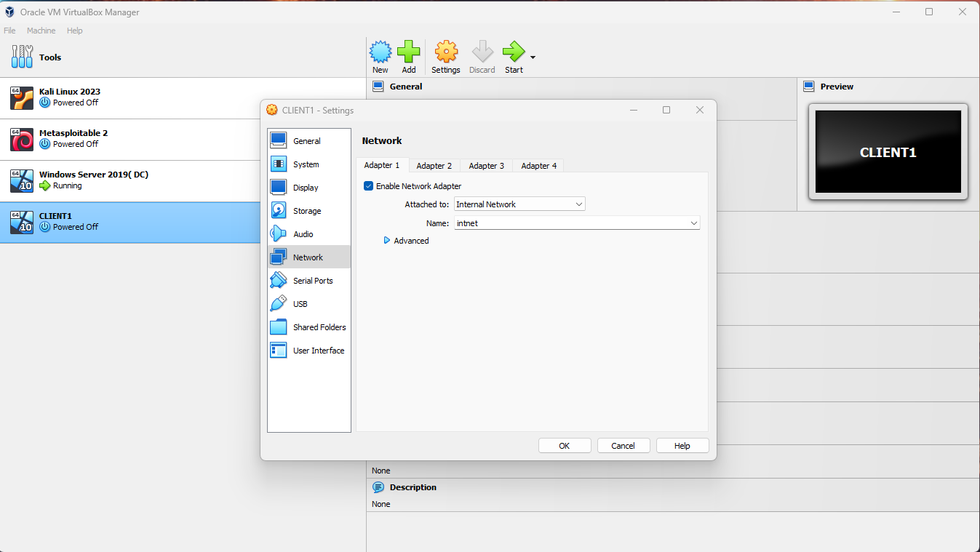Click the Description section icon
980x552 pixels.
[x=378, y=487]
